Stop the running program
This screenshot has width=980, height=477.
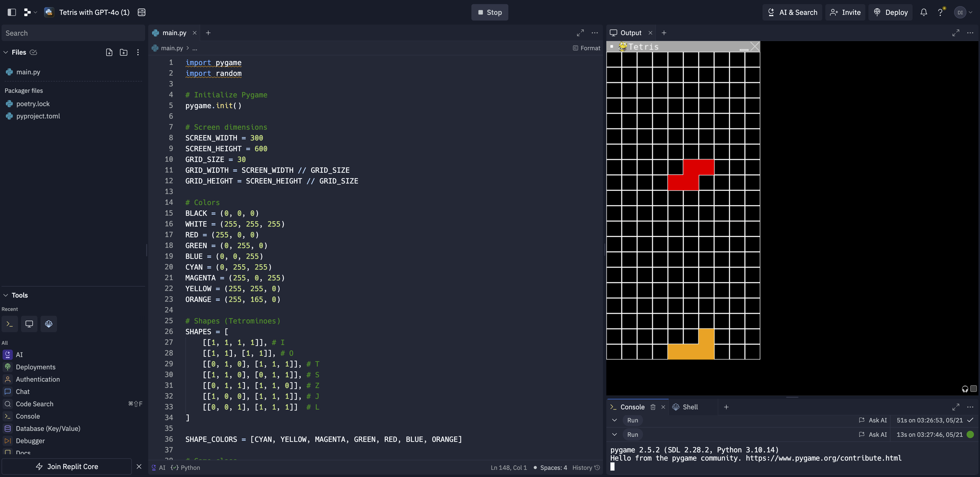(490, 12)
